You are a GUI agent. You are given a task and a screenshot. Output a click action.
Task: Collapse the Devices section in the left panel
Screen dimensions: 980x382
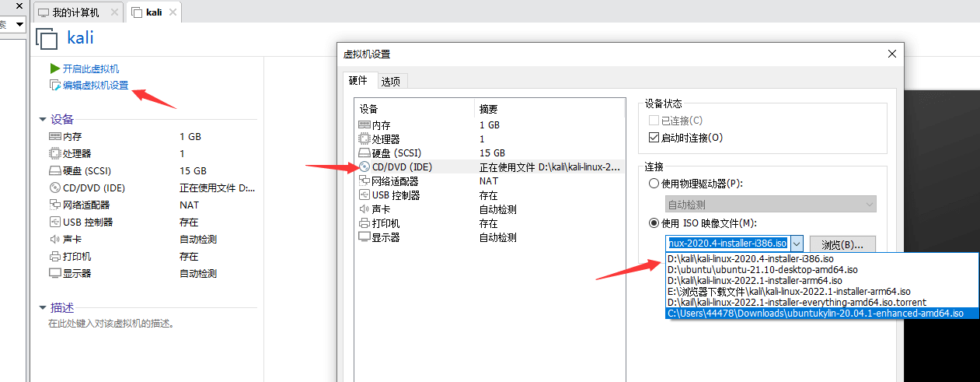coord(43,120)
